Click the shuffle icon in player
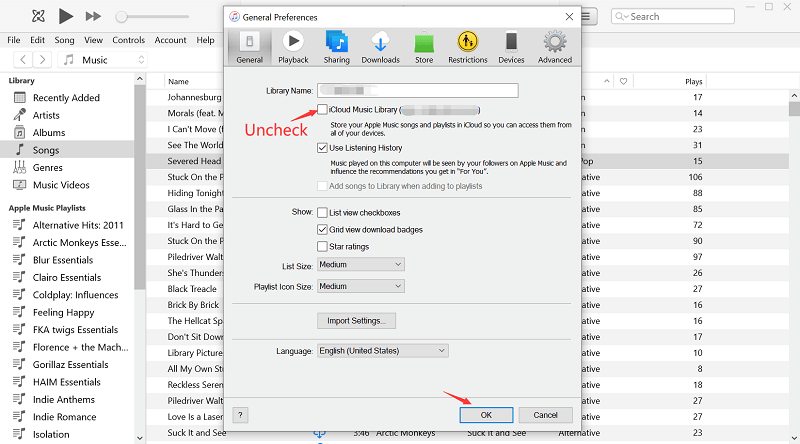Image resolution: width=800 pixels, height=444 pixels. (37, 16)
